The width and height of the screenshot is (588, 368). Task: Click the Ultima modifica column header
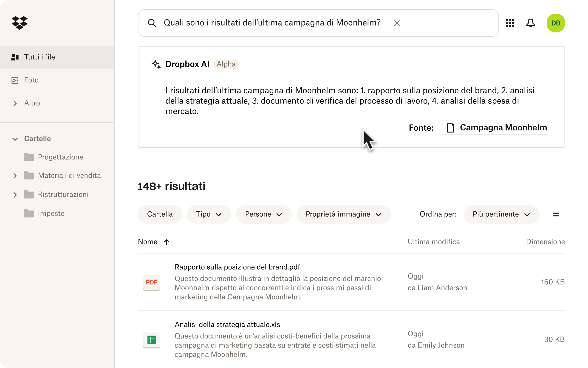pyautogui.click(x=434, y=242)
